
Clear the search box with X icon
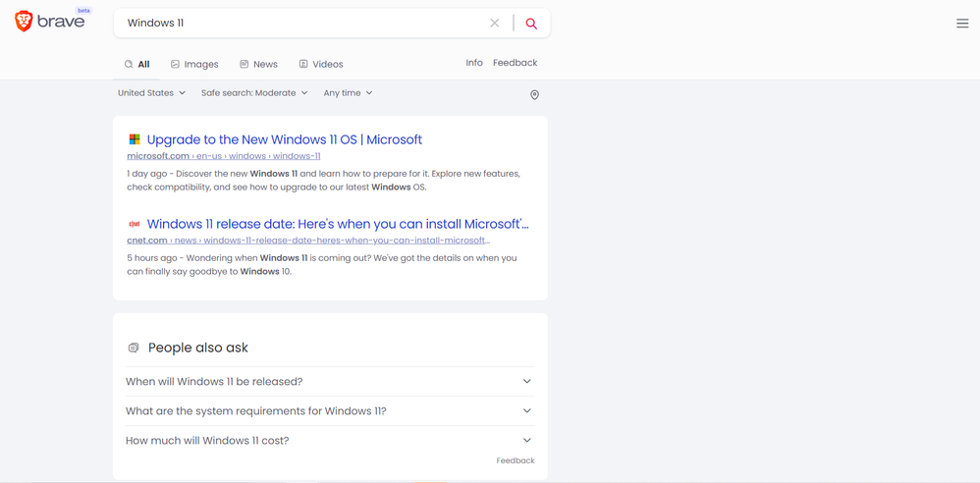[494, 24]
